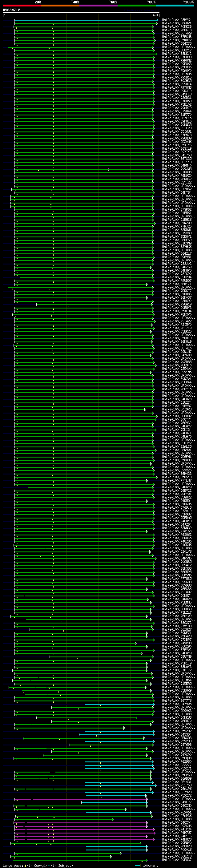This screenshot has width=197, height=868.
Task: Click the cyan alignment bar for Q43354
Action: click(x=117, y=735)
